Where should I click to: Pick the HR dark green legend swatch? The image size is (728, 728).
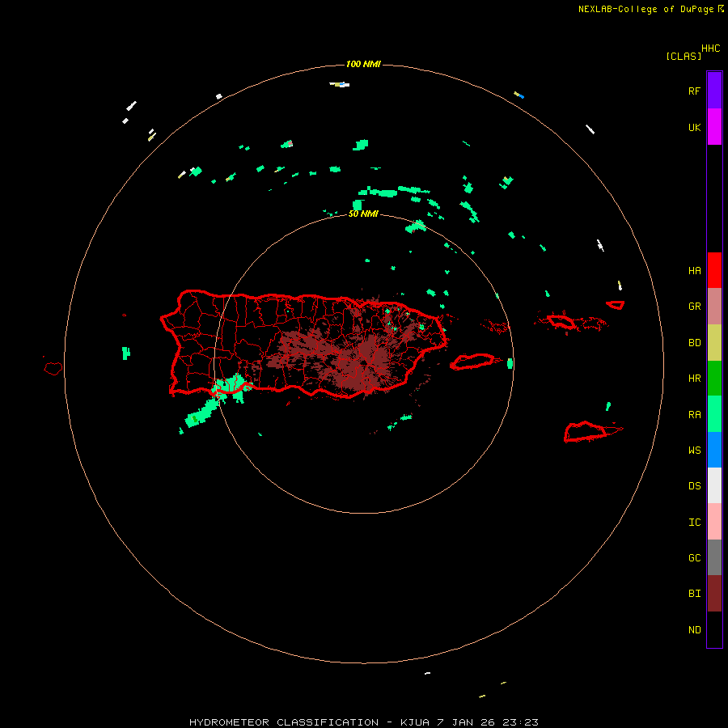coord(714,378)
